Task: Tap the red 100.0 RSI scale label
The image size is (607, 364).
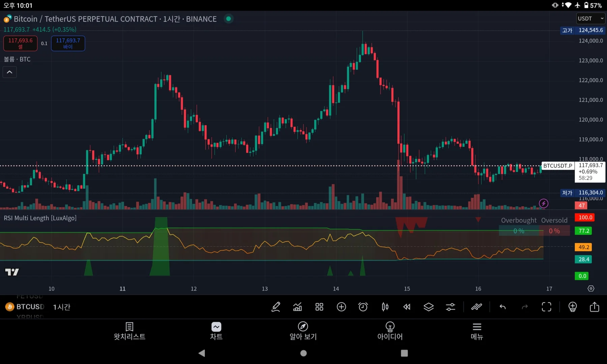Action: (x=585, y=217)
